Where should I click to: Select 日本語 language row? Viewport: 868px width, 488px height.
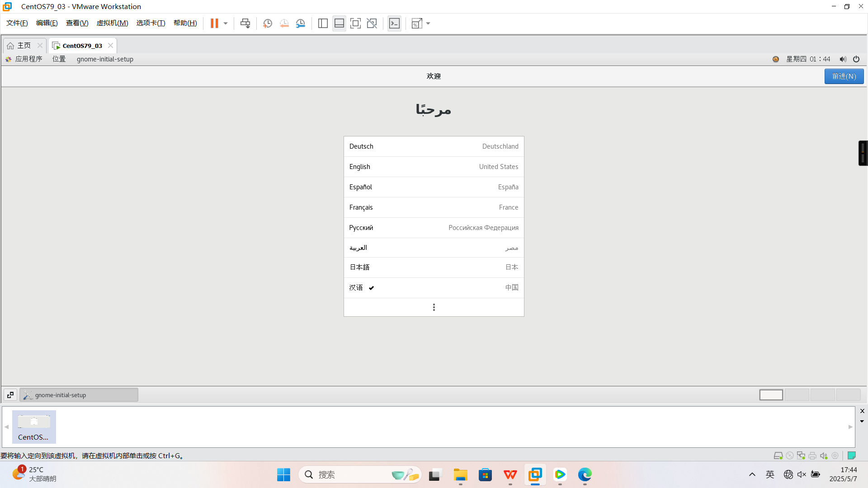(434, 267)
